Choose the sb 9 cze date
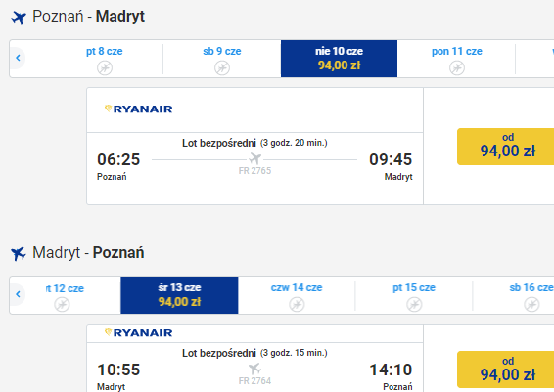Viewport: 554px width, 392px height. (x=222, y=59)
